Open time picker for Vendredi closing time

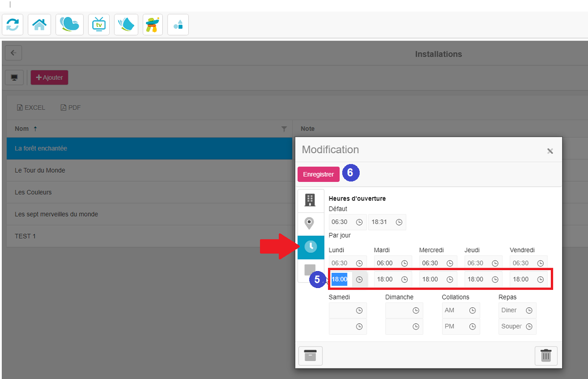tap(540, 279)
